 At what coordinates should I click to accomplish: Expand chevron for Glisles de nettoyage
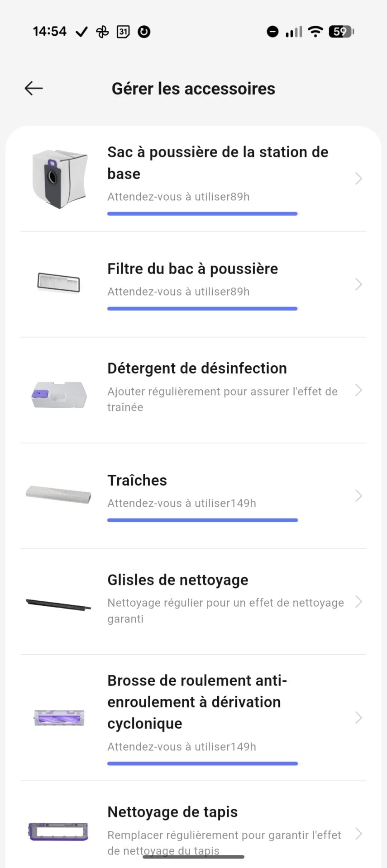[x=358, y=602]
